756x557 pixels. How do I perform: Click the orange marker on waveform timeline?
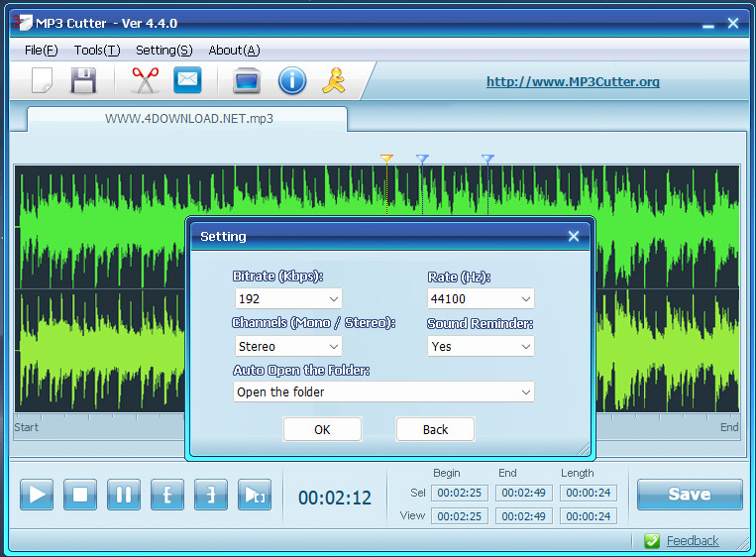[x=386, y=159]
